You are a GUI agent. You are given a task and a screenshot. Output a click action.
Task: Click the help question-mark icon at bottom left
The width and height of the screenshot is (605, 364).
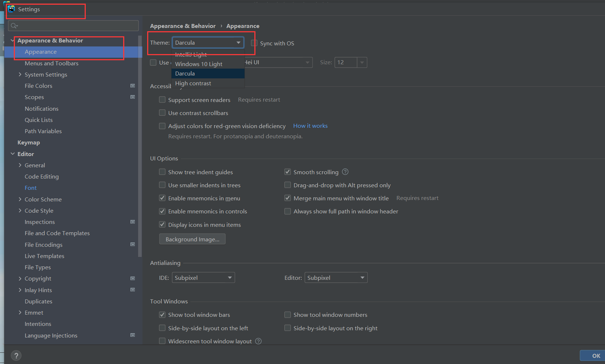pos(16,355)
